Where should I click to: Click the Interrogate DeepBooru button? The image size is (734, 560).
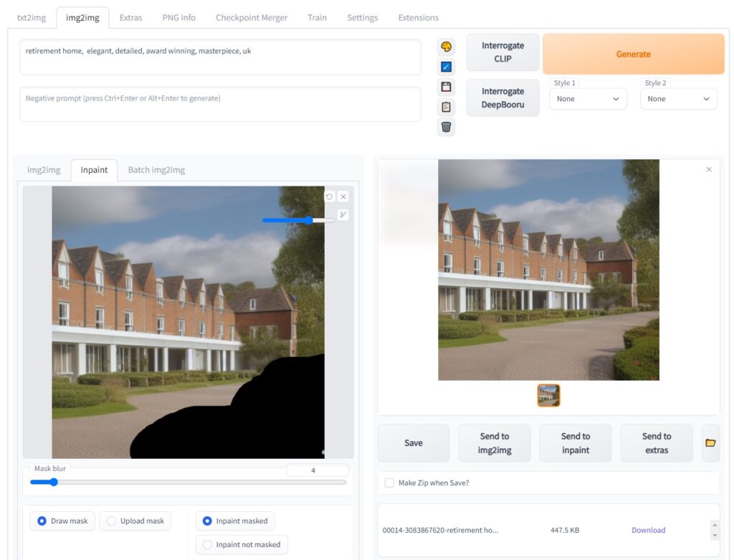502,98
